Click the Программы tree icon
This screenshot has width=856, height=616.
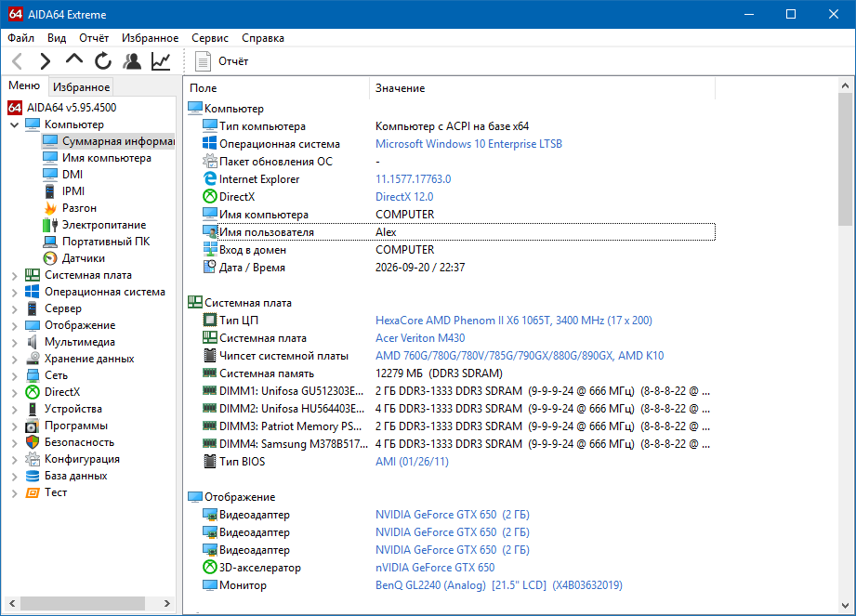33,426
